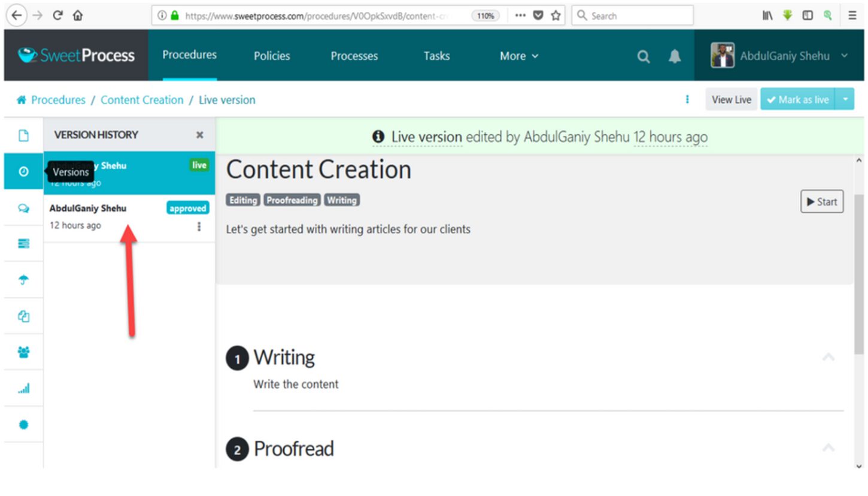
Task: Click the View Live button
Action: pyautogui.click(x=732, y=99)
